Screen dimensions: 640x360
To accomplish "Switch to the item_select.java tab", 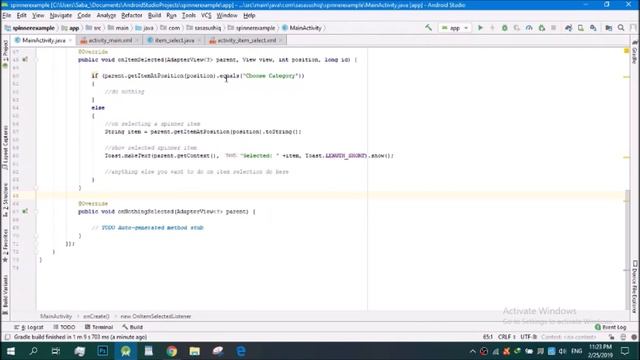I will (174, 40).
